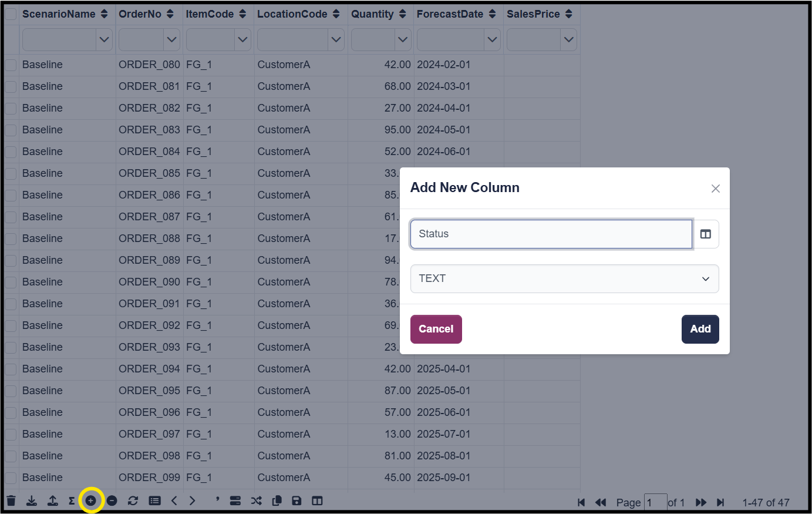Select the checkbox next to ORDER_095

[x=10, y=391]
